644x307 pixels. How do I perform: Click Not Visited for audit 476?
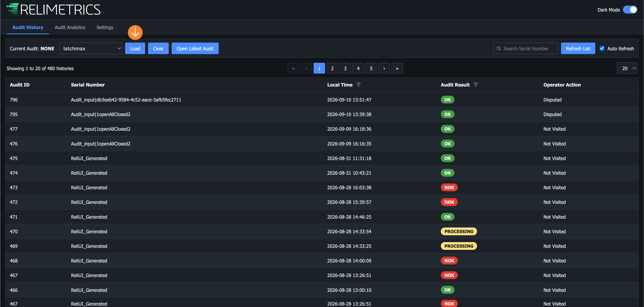tap(555, 144)
